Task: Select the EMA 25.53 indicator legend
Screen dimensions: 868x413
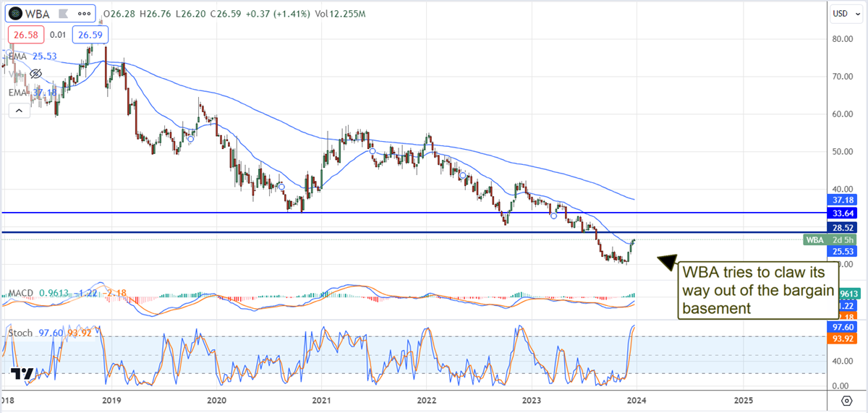Action: pyautogui.click(x=33, y=55)
